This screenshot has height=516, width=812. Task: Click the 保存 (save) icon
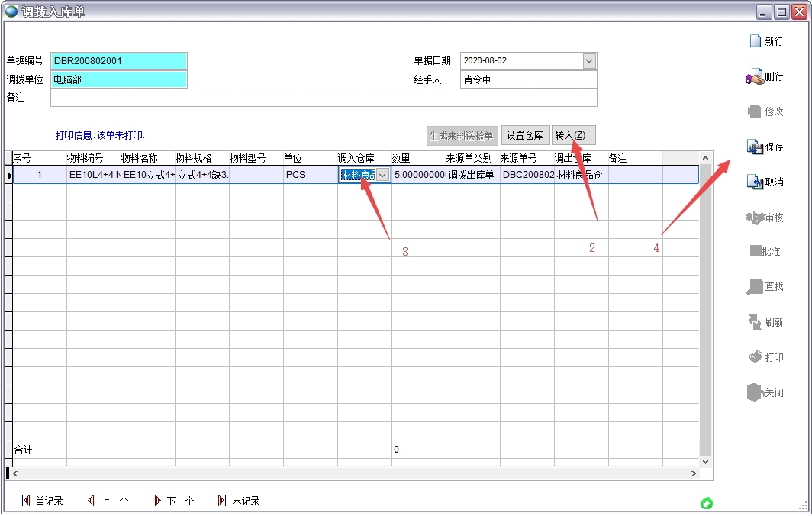click(x=754, y=147)
